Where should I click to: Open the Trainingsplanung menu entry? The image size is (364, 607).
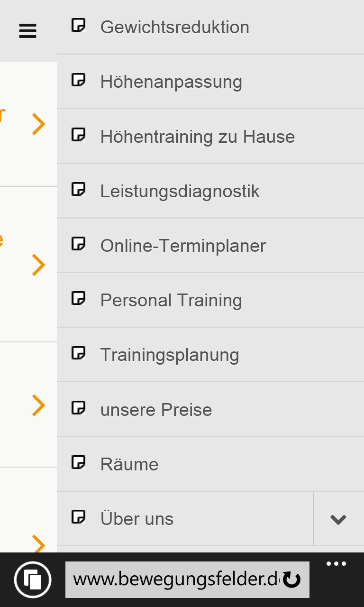(169, 355)
